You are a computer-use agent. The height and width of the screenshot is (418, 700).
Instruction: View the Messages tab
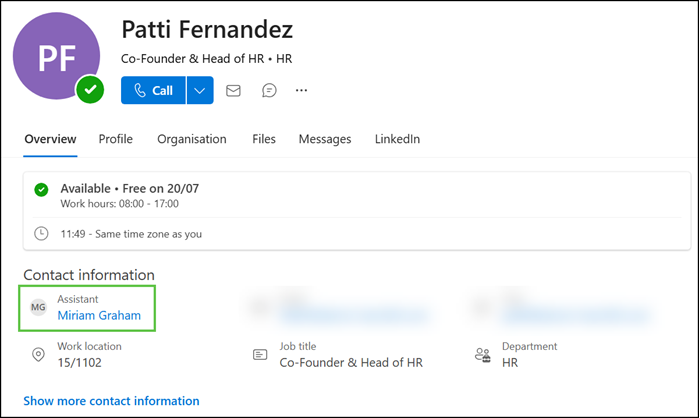pos(325,139)
